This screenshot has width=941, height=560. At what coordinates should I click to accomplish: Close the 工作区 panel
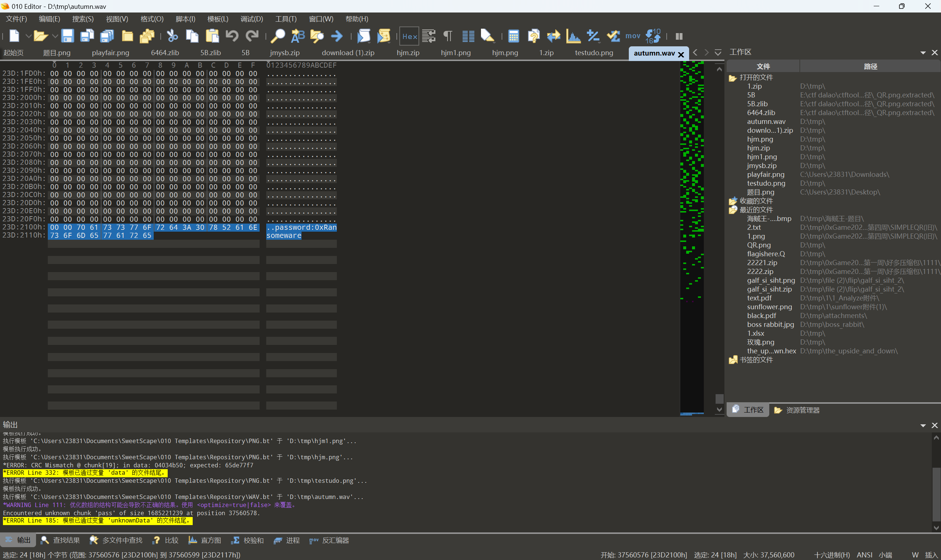(x=935, y=53)
